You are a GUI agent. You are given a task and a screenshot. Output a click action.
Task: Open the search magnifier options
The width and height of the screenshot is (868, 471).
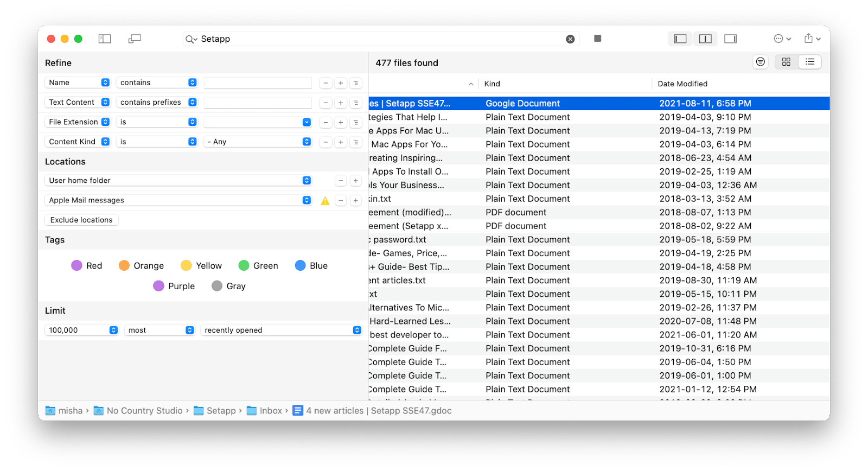point(191,39)
